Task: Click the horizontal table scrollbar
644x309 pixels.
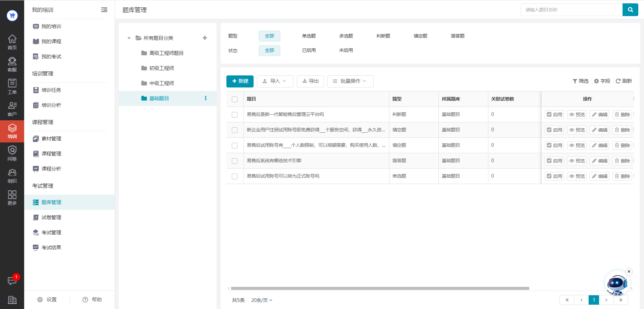Action: pos(380,288)
